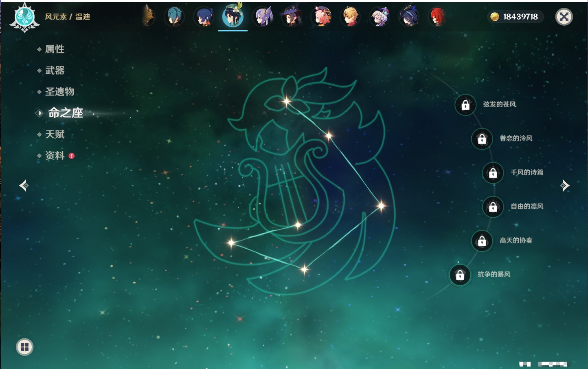Open the four-square grid menu button
The height and width of the screenshot is (369, 588).
tap(24, 347)
